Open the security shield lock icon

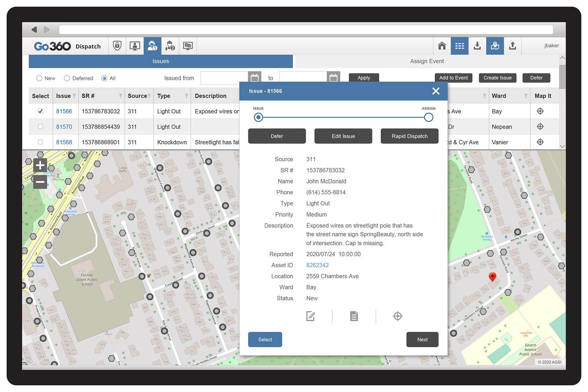[x=117, y=46]
